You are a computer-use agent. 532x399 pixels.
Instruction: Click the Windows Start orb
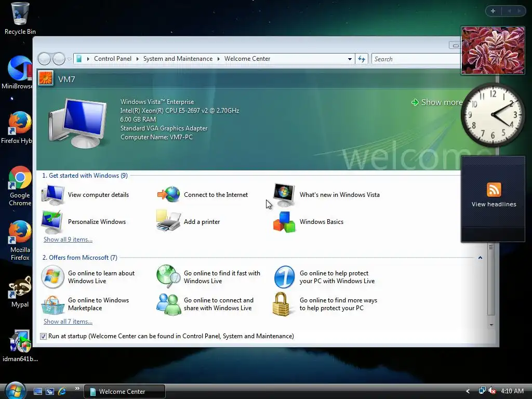[x=15, y=391]
